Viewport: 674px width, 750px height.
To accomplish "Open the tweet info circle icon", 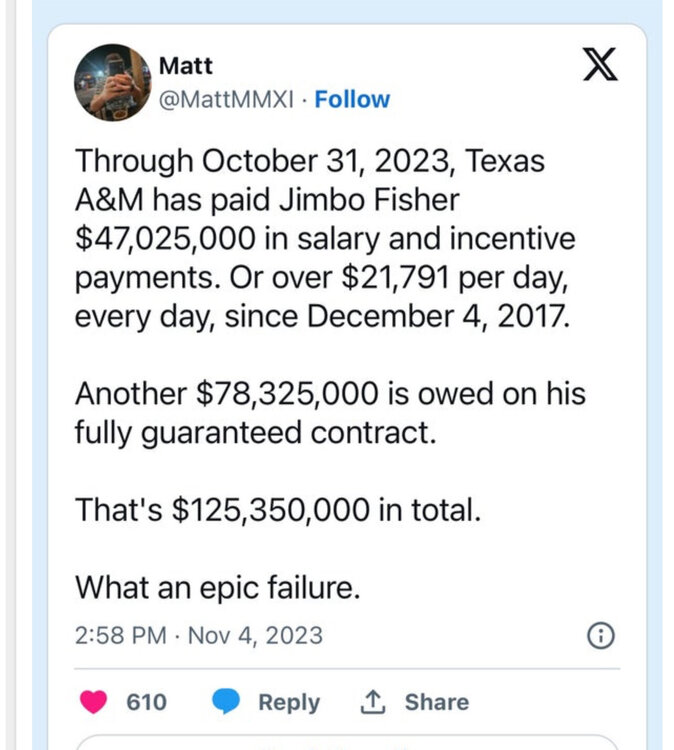I will [x=600, y=635].
